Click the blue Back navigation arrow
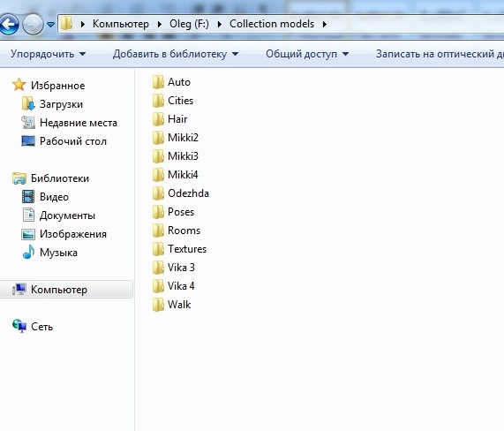Viewport: 504px width, 431px height. pyautogui.click(x=9, y=24)
